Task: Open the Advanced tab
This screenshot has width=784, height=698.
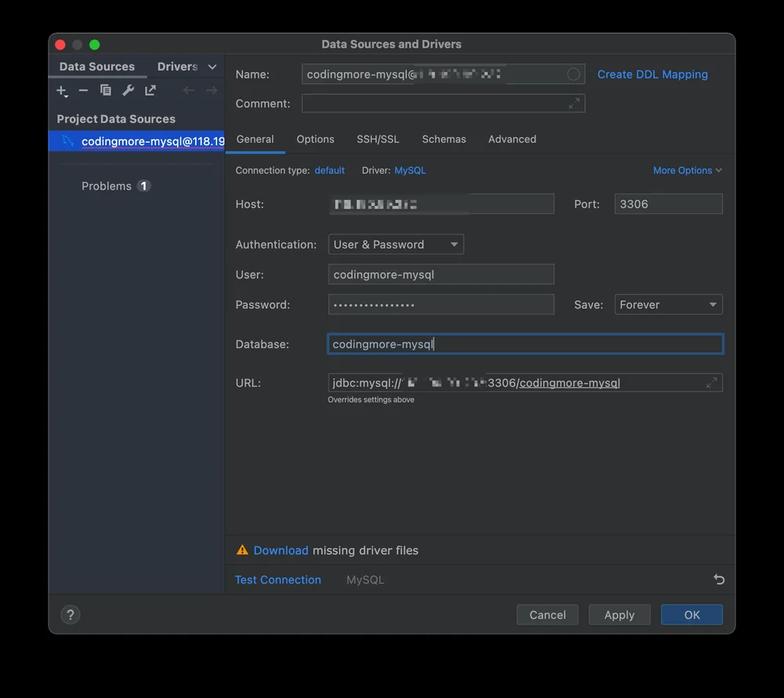Action: [512, 139]
